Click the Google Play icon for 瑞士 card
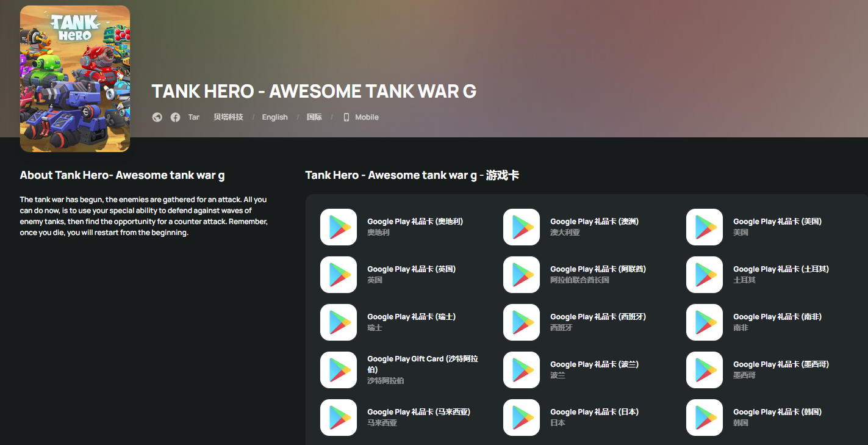The image size is (868, 445). point(339,322)
